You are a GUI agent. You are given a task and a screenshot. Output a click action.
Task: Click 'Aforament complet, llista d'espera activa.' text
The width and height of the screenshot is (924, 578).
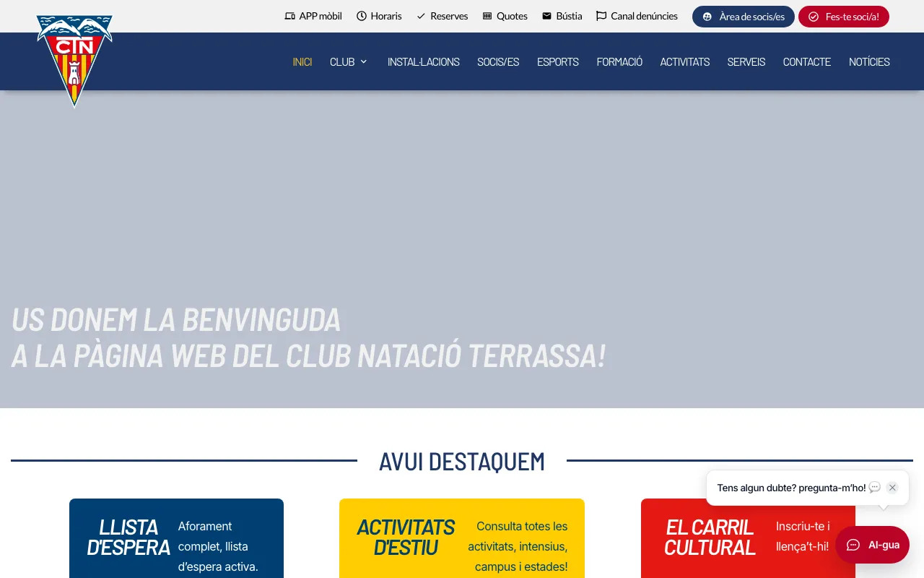point(218,546)
